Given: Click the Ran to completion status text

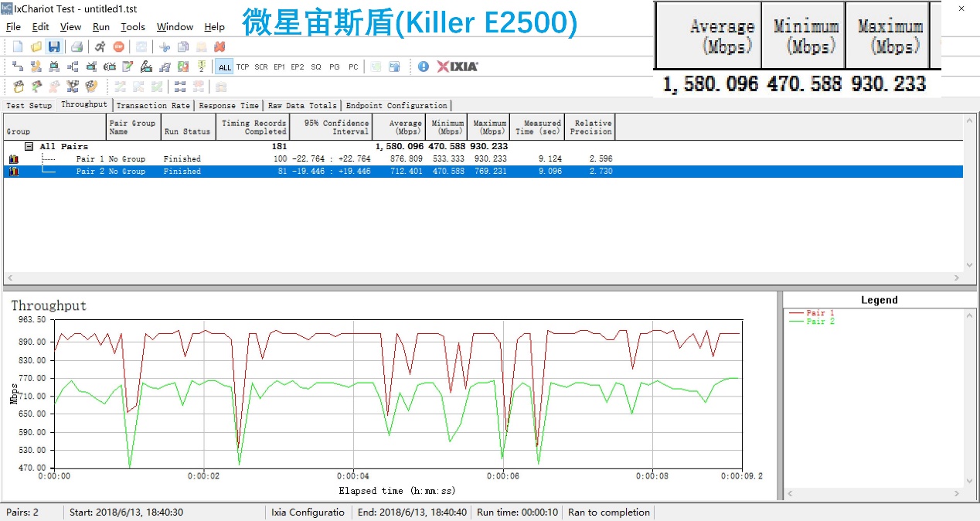Looking at the screenshot, I should pyautogui.click(x=609, y=512).
